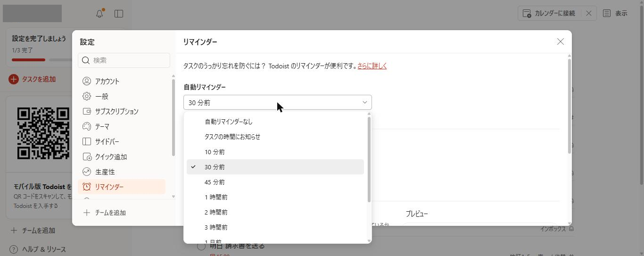
Task: Click the サブスクリプション wallet icon
Action: (x=87, y=111)
